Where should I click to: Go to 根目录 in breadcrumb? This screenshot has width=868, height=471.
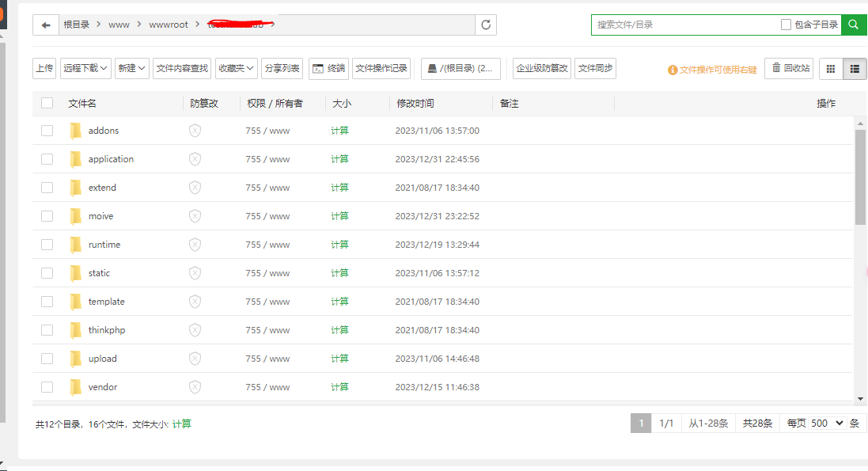[76, 25]
